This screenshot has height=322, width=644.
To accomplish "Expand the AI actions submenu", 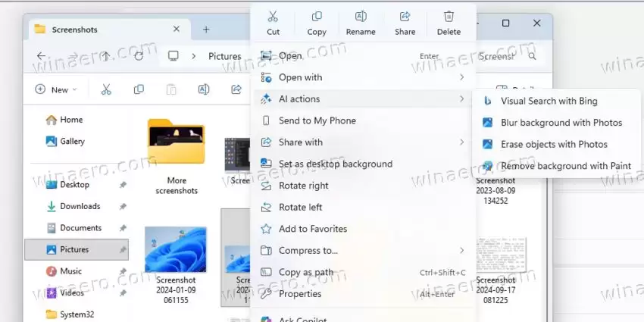I will [364, 99].
